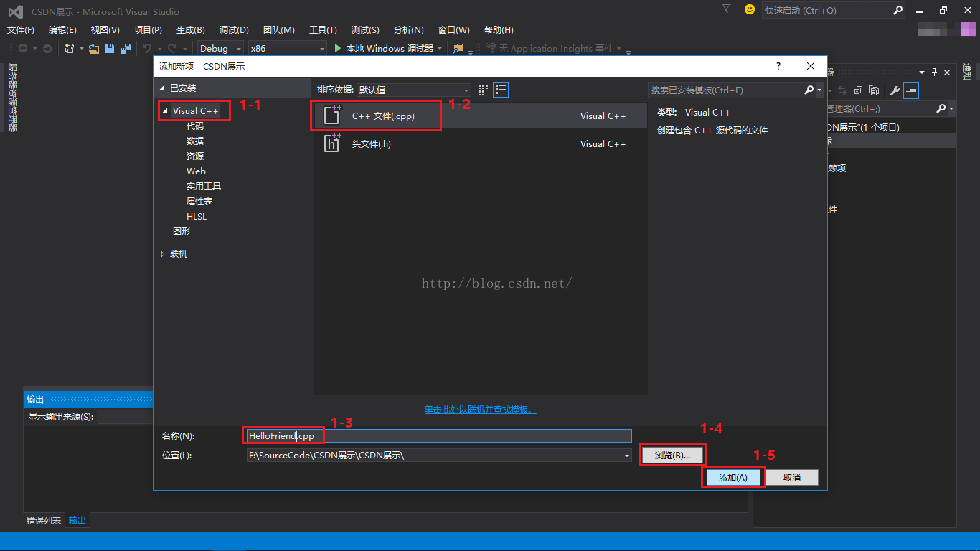Open the 排序依据 默认值 sort dropdown
Screen dimensions: 980x551
[x=414, y=90]
